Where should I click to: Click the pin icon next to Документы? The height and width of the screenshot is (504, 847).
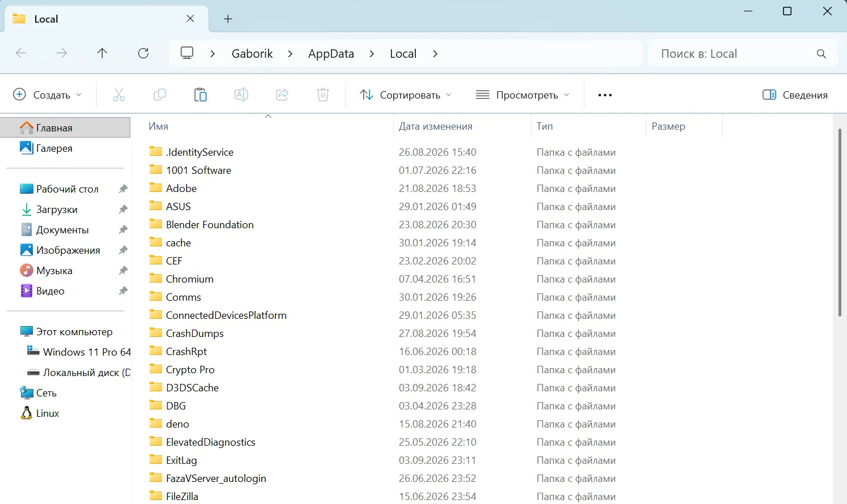click(x=123, y=230)
